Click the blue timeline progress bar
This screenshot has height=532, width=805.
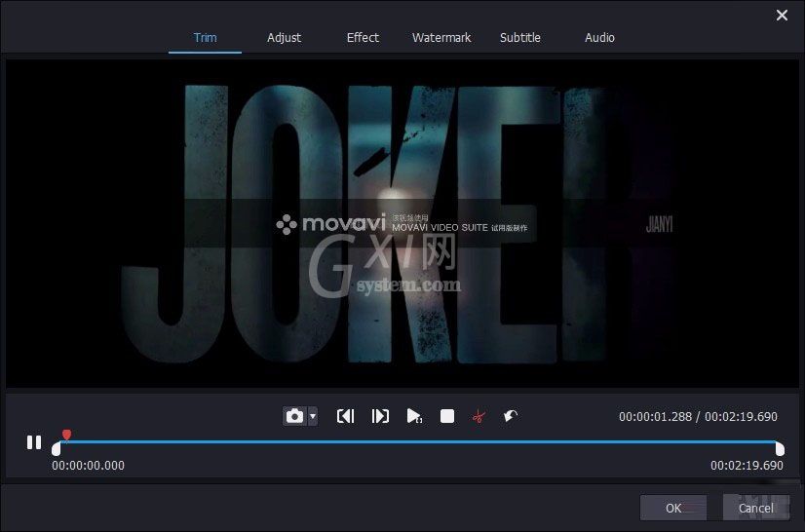point(418,441)
